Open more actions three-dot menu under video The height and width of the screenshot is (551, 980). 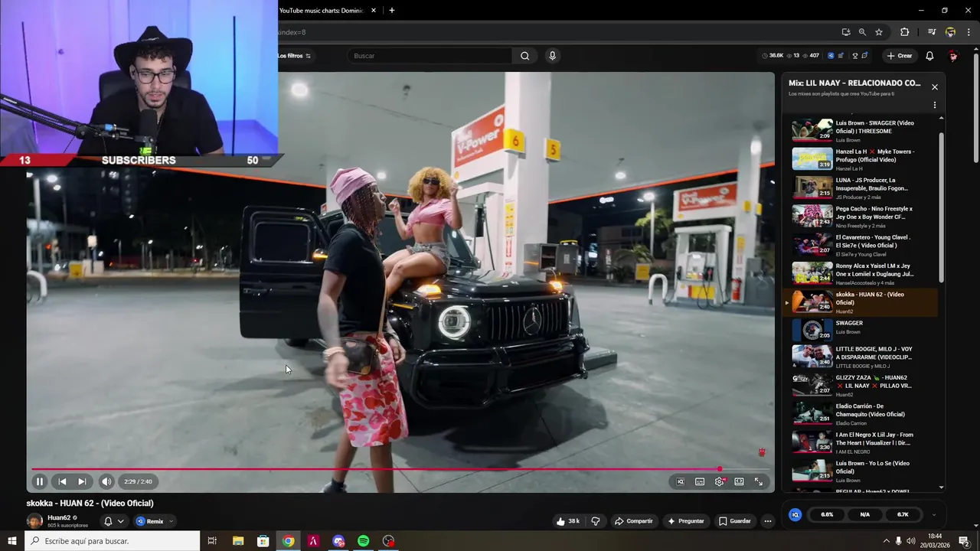pos(768,521)
